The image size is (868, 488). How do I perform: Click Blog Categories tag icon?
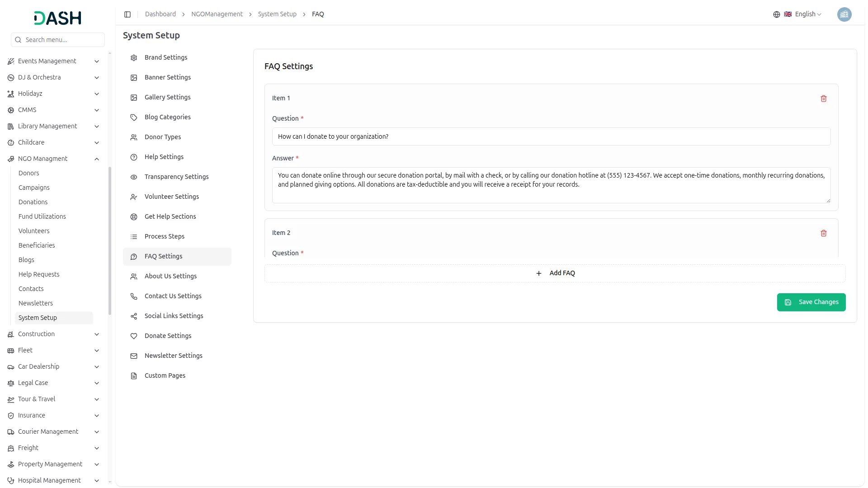134,117
